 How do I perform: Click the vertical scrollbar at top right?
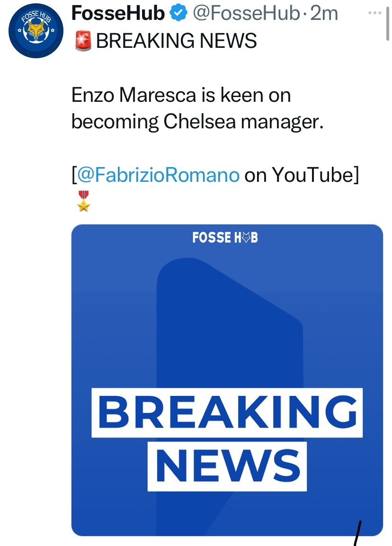click(387, 24)
